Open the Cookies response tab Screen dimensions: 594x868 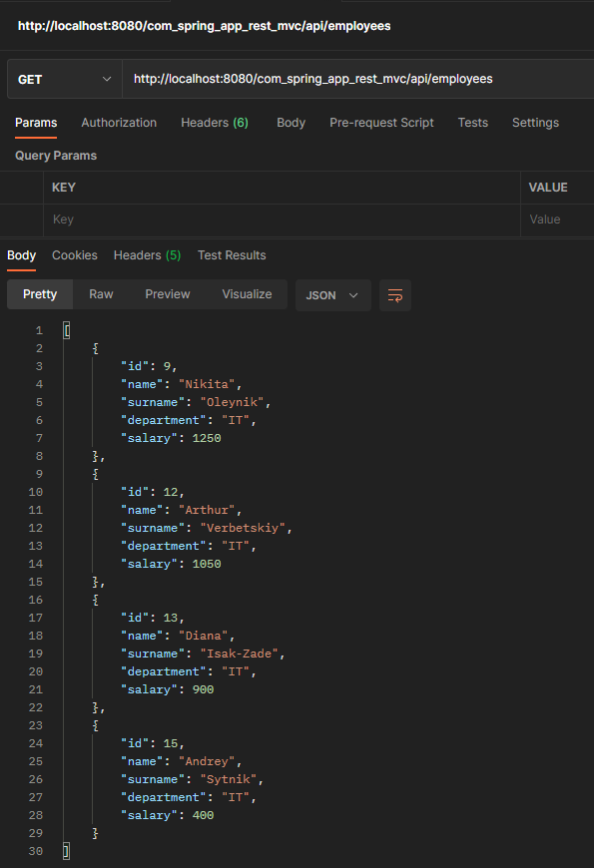pyautogui.click(x=74, y=254)
